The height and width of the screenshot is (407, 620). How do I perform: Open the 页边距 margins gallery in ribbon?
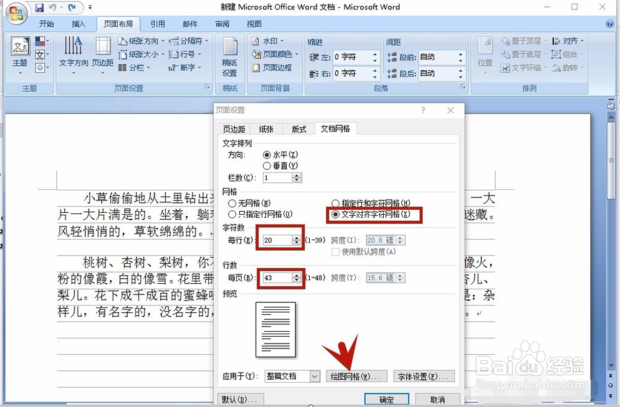103,56
